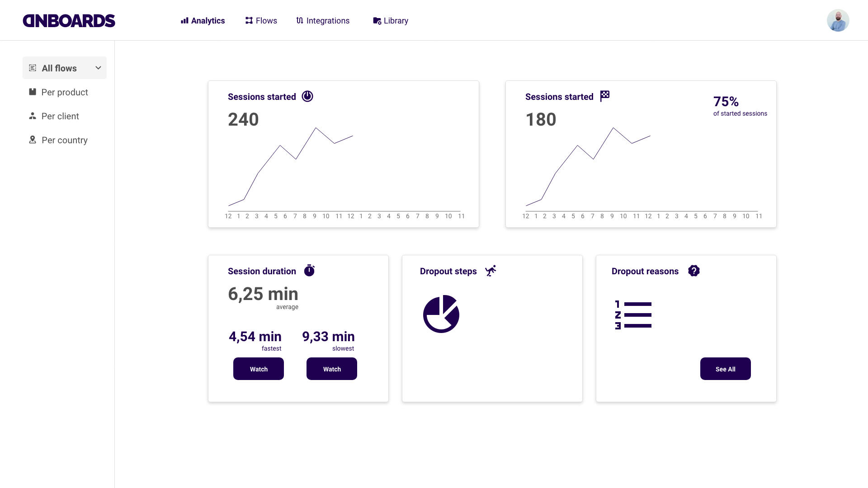Image resolution: width=868 pixels, height=488 pixels.
Task: Click the pie chart graphic in Dropout steps
Action: point(441,314)
